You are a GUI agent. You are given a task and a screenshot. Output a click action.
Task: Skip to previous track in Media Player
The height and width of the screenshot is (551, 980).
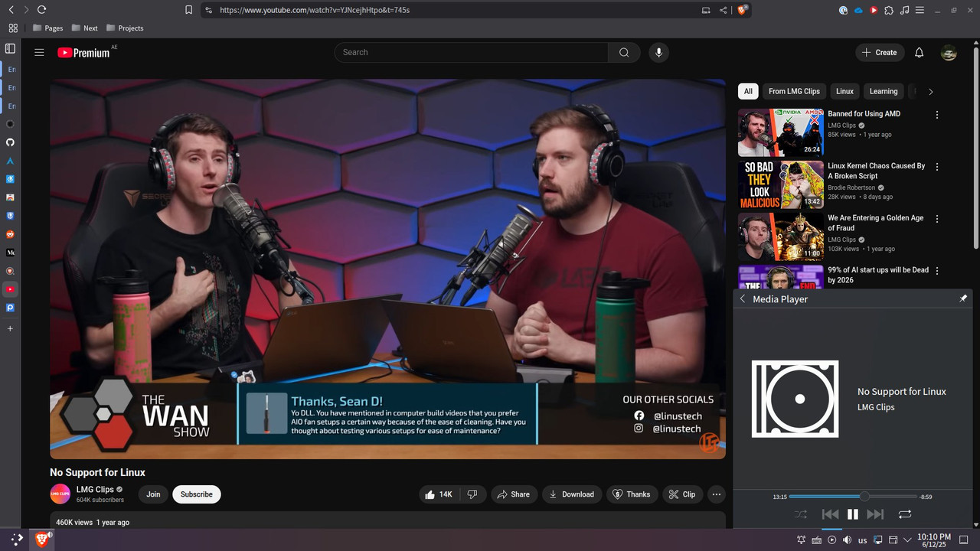830,514
